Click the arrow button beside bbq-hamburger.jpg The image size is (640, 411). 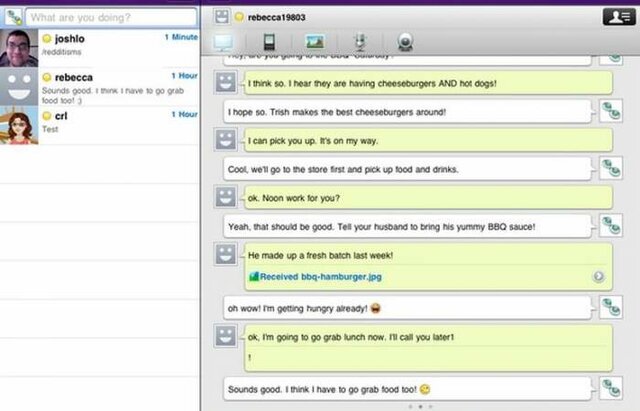pyautogui.click(x=598, y=276)
